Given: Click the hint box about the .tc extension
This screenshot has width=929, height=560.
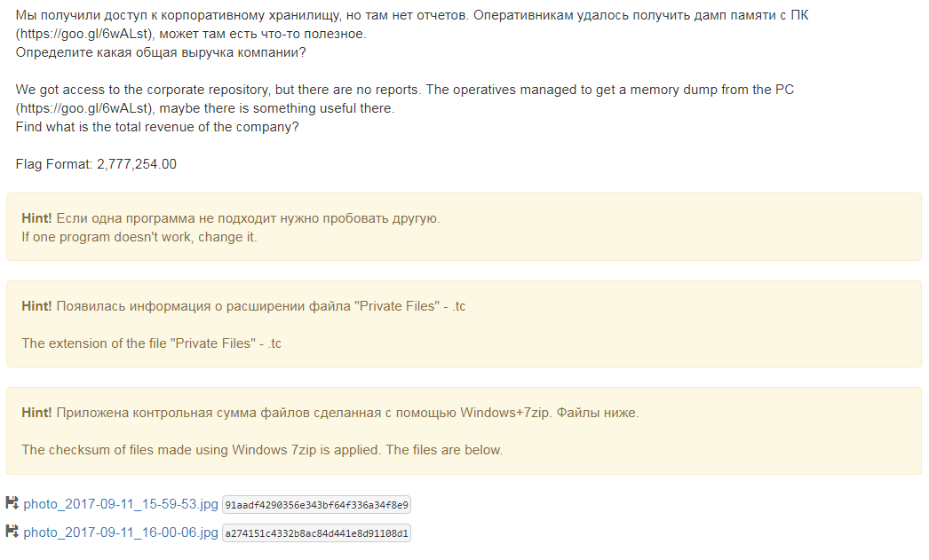Looking at the screenshot, I should (x=464, y=324).
